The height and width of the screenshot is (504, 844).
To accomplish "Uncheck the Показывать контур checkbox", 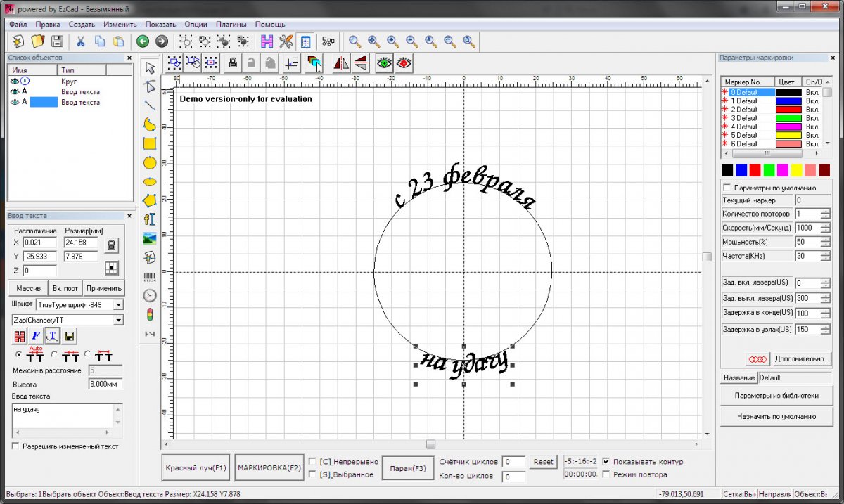I will tap(606, 462).
